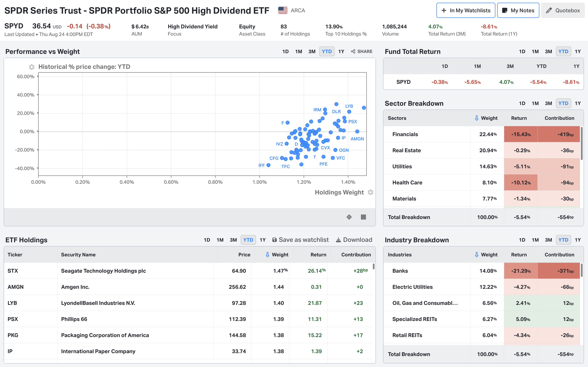Open the STX ticker row
This screenshot has height=367, width=588.
point(188,271)
